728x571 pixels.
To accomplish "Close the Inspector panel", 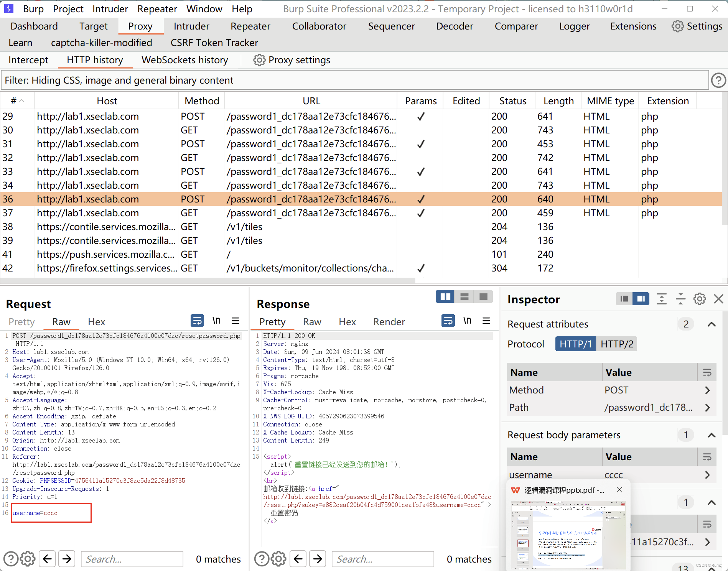I will (x=718, y=299).
